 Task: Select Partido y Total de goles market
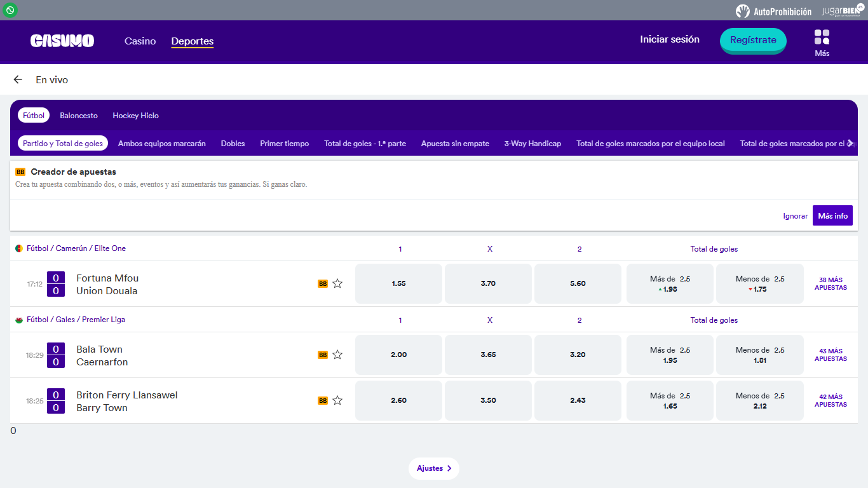tap(63, 144)
